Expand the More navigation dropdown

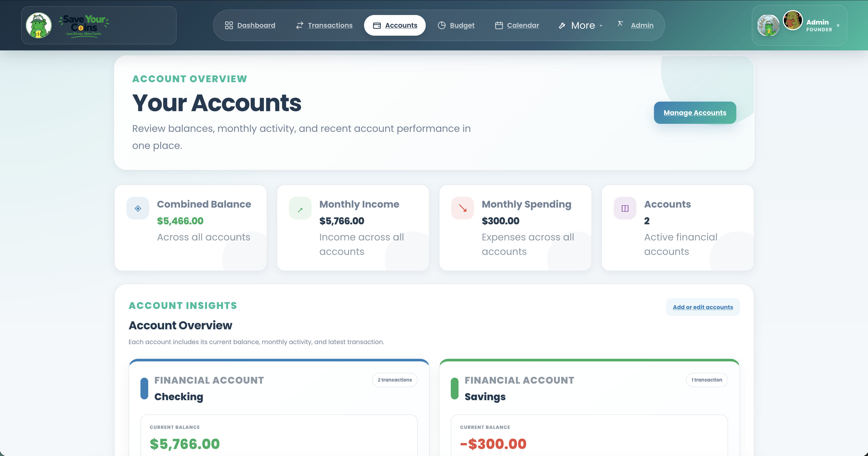(x=587, y=25)
